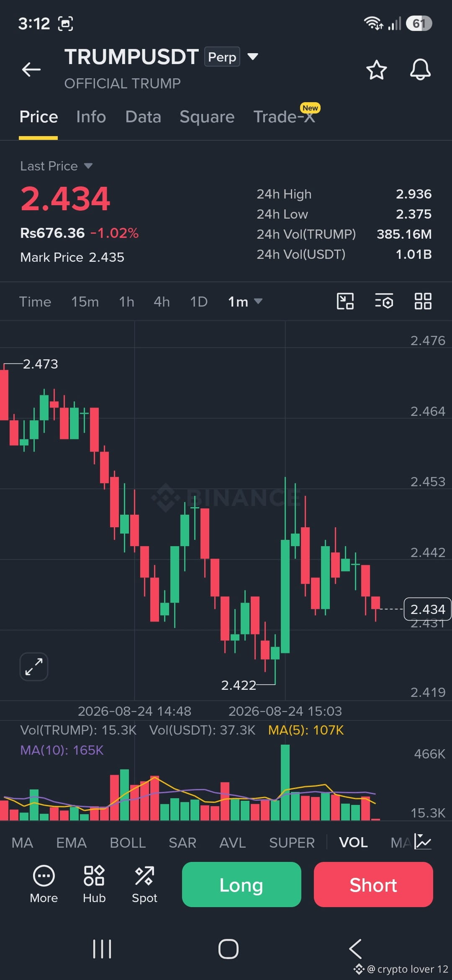Screen dimensions: 452x980
Task: Tap the Vol(TRUMP): 15.3K label
Action: tap(78, 730)
